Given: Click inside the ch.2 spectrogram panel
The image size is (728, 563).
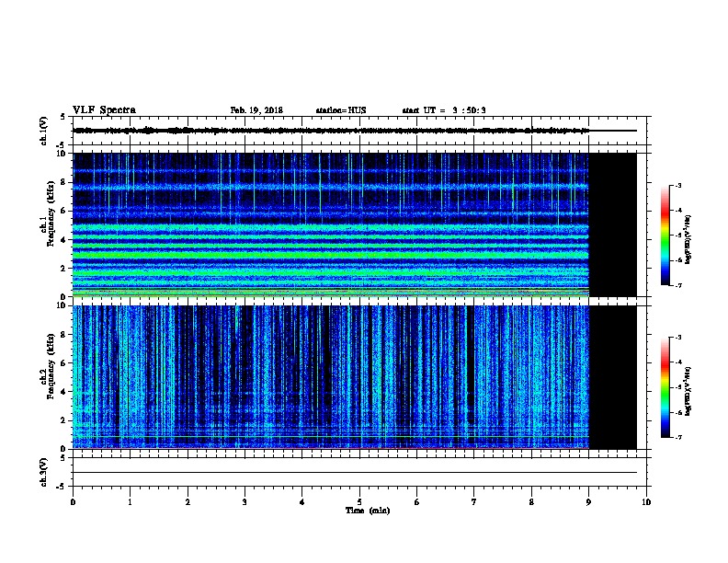Looking at the screenshot, I should pos(331,377).
